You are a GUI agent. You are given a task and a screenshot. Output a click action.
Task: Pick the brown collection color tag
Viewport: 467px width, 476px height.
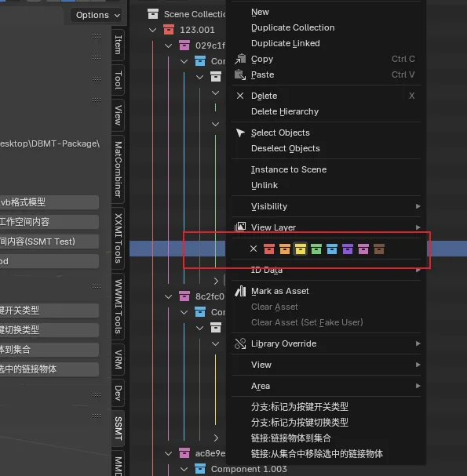[379, 249]
